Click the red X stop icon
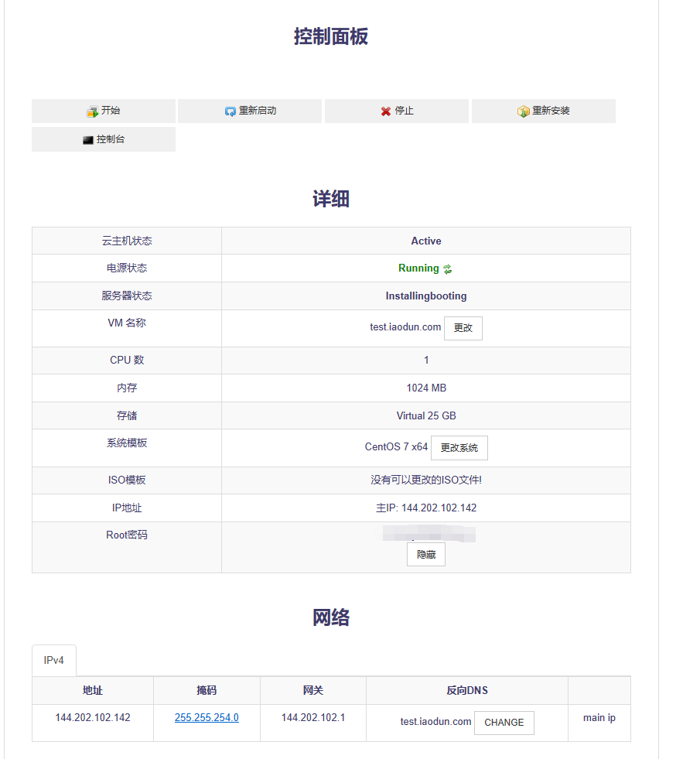 385,112
